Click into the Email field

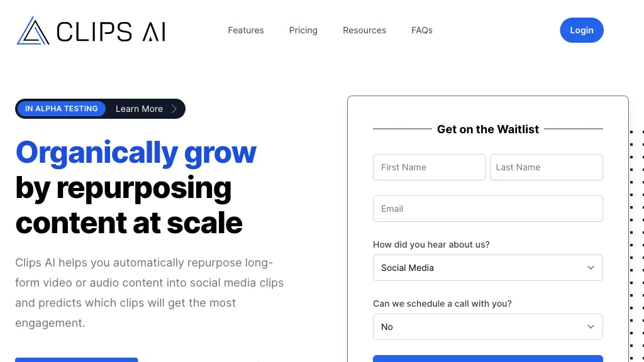coord(487,209)
